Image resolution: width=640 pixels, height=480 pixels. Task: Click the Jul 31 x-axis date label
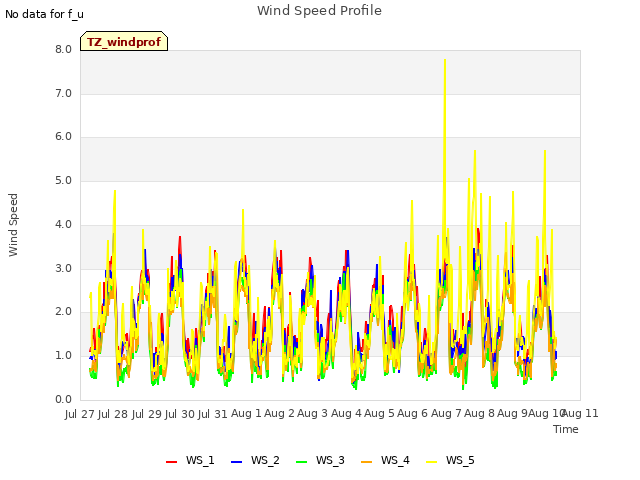[213, 414]
